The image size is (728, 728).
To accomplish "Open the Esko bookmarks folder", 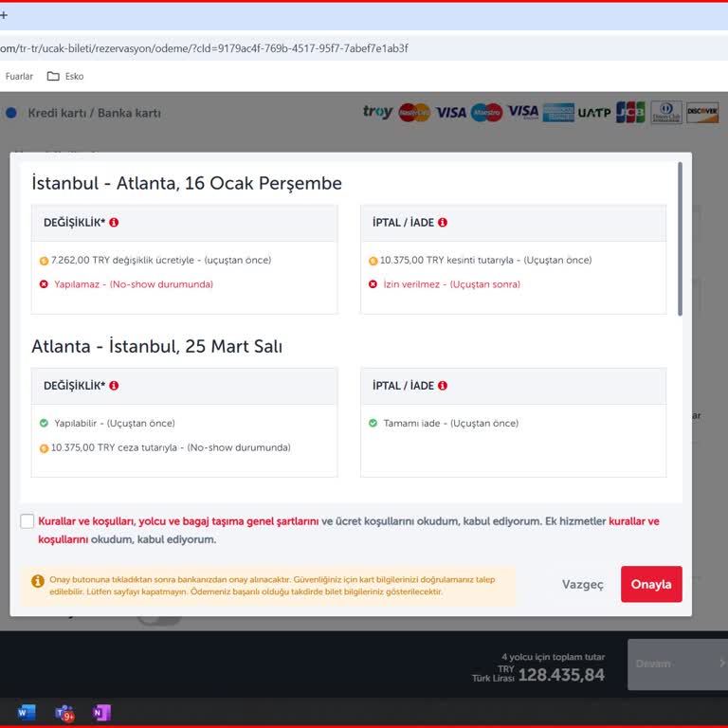I will pyautogui.click(x=65, y=76).
